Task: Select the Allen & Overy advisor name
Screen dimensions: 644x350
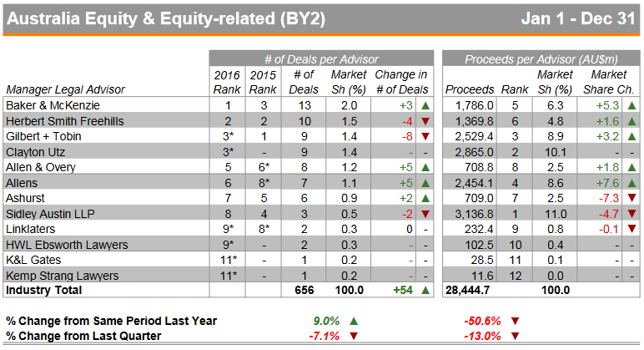Action: pyautogui.click(x=41, y=167)
